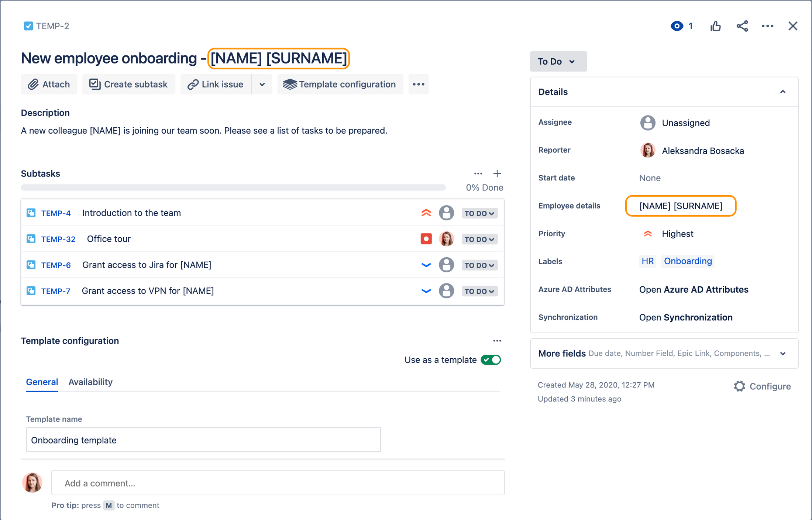The width and height of the screenshot is (812, 520).
Task: Click the low priority icon on Grant access to VPN
Action: [x=426, y=291]
